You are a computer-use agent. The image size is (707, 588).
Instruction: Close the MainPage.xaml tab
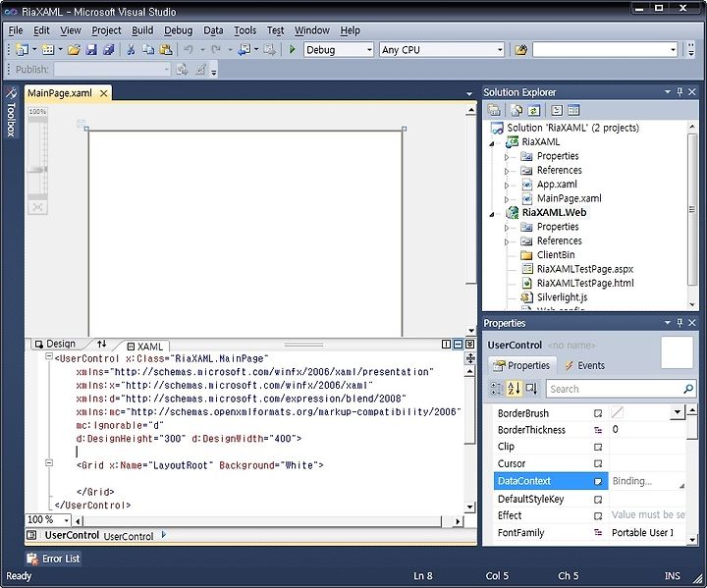click(x=104, y=93)
